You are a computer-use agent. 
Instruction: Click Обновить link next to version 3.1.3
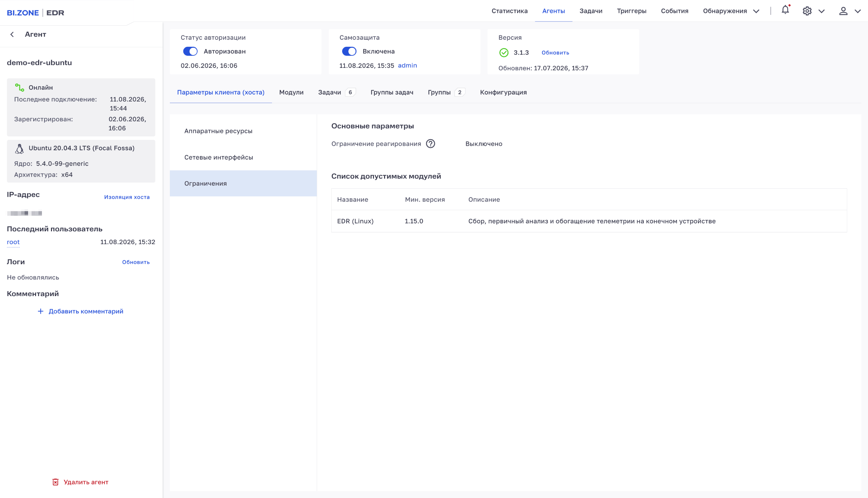coord(555,53)
